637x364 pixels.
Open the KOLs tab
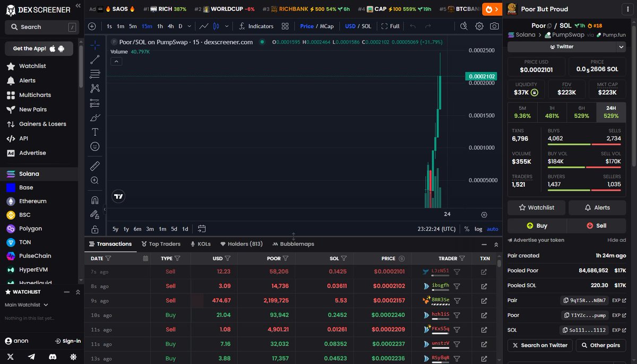tap(200, 244)
